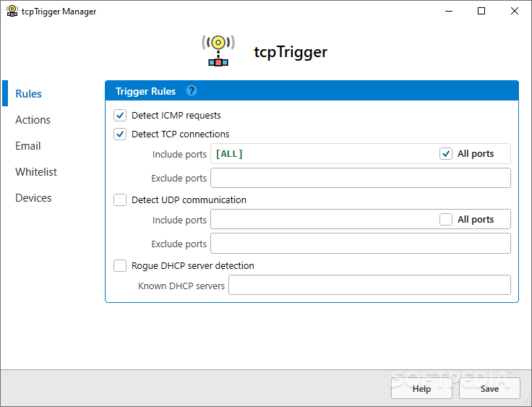Open the Whitelist page
This screenshot has height=407, width=532.
(36, 172)
